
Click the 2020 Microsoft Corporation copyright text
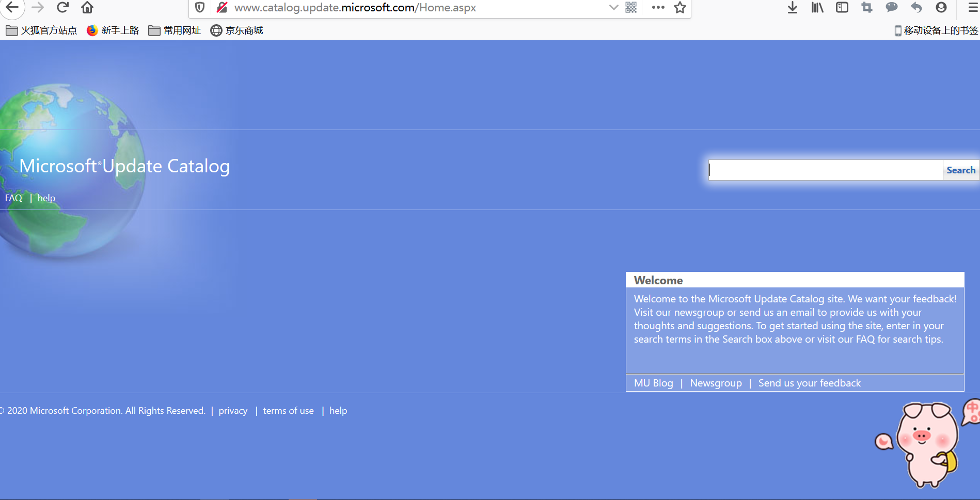coord(103,411)
